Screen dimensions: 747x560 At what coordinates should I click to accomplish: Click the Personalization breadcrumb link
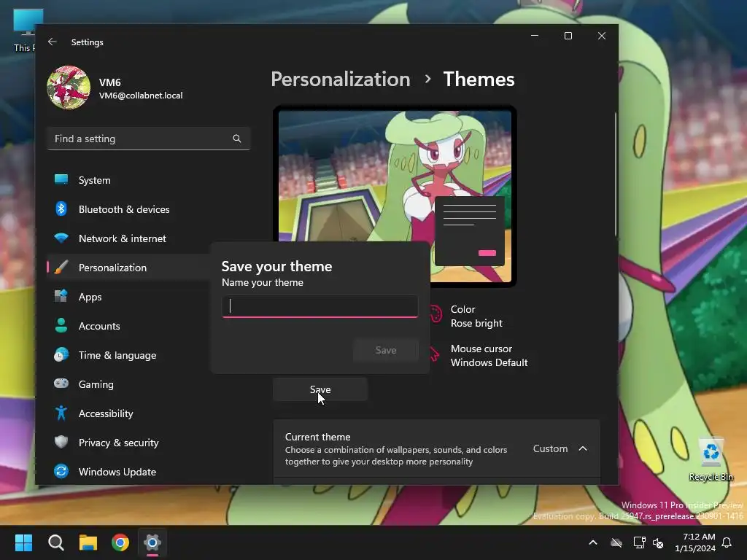[341, 79]
